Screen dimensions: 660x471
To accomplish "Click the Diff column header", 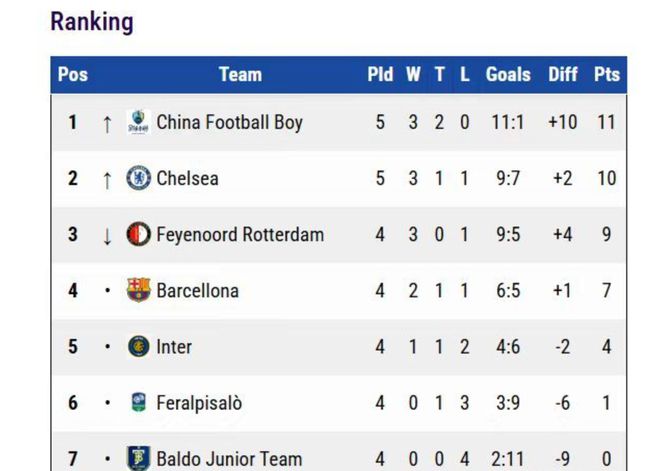I will tap(563, 75).
